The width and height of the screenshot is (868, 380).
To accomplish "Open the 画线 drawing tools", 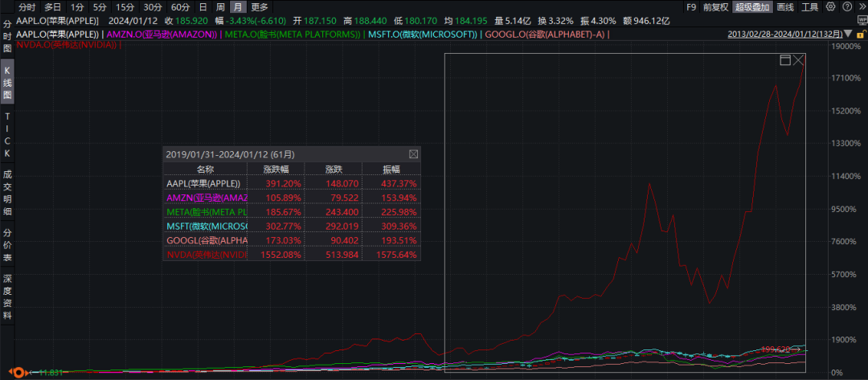I will point(785,7).
